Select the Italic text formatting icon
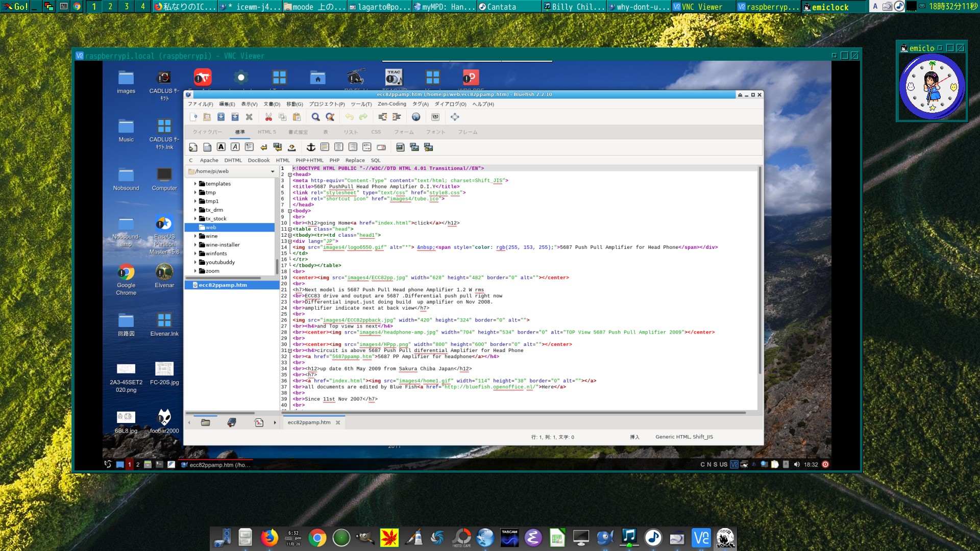980x551 pixels. 235,147
